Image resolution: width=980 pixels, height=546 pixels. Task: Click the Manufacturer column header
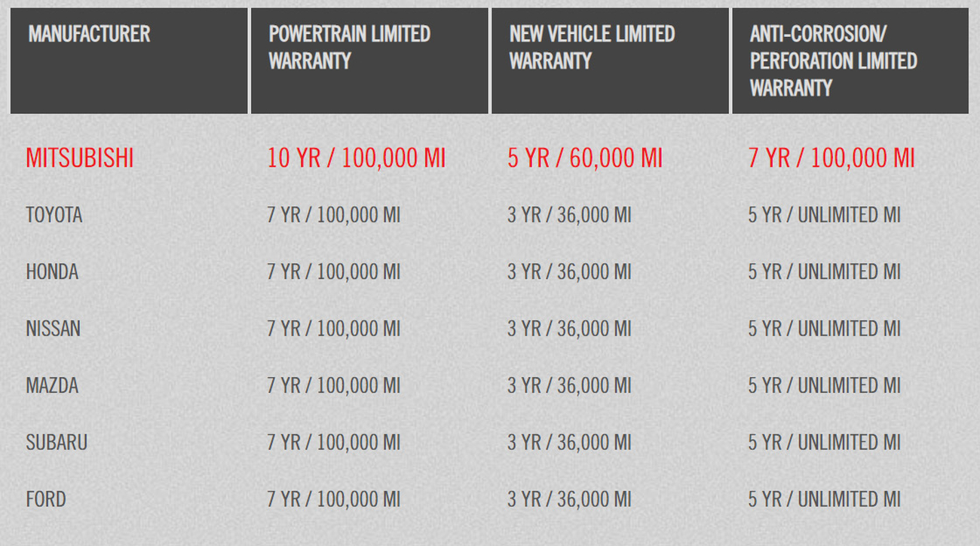pyautogui.click(x=129, y=61)
